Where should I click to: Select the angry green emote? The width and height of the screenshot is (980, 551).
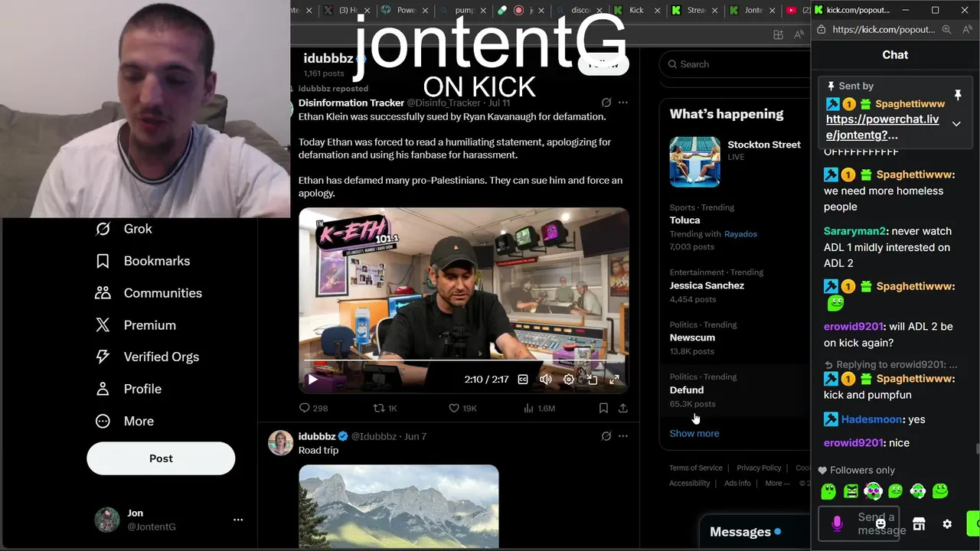coord(851,491)
